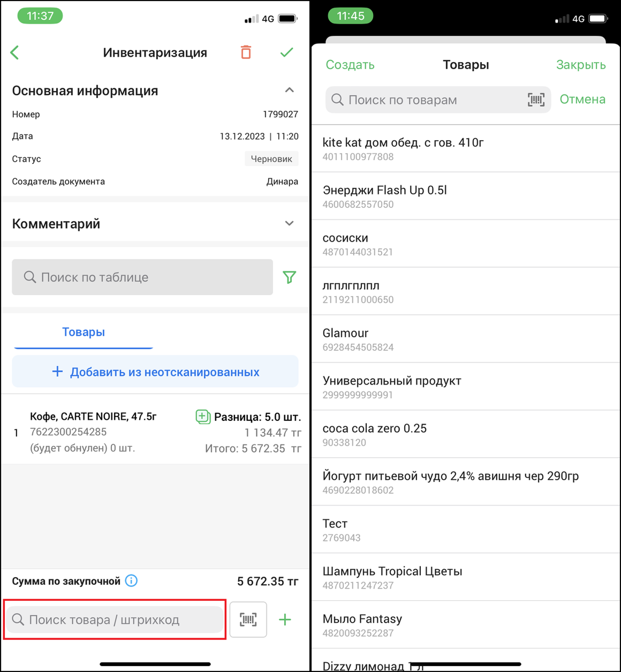Open barcode scanner button beside bottom search
621x672 pixels.
[x=248, y=620]
